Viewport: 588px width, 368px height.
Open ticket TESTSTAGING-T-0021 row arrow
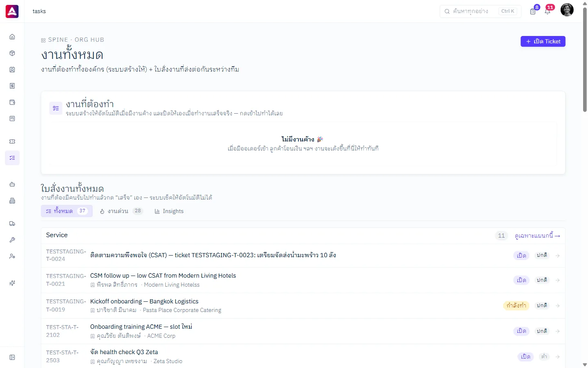(557, 280)
